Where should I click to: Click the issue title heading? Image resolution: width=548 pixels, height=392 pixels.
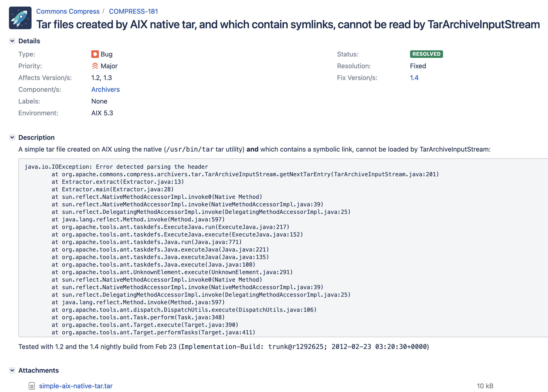click(288, 25)
